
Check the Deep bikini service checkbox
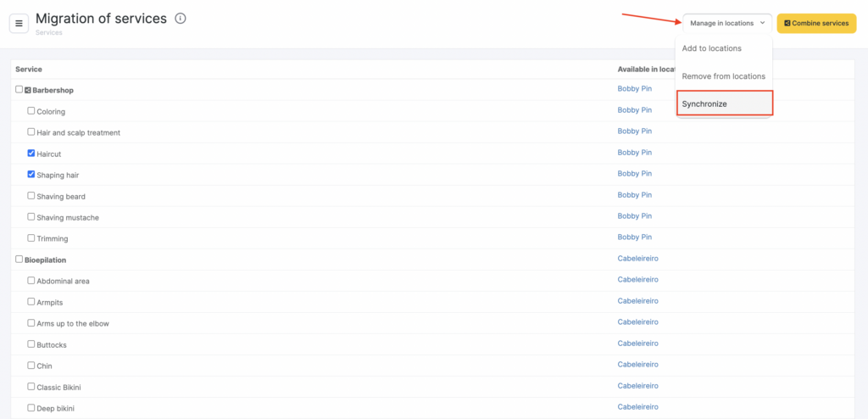coord(31,407)
